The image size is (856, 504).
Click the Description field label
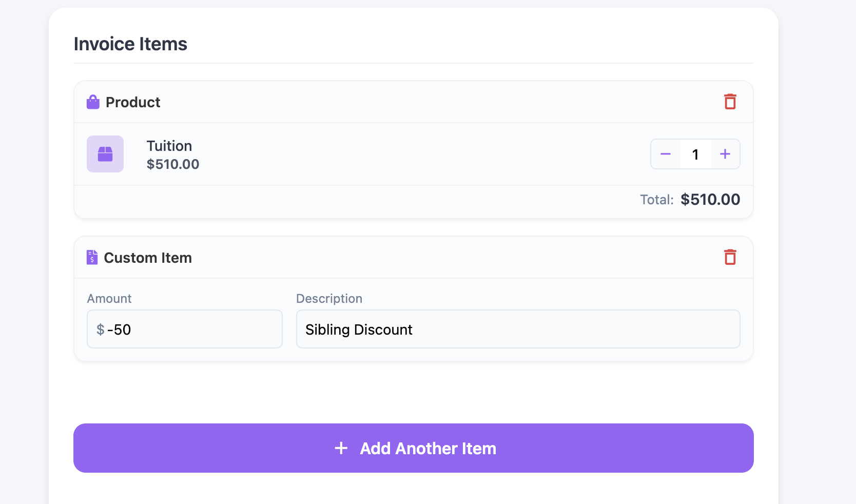pos(329,299)
